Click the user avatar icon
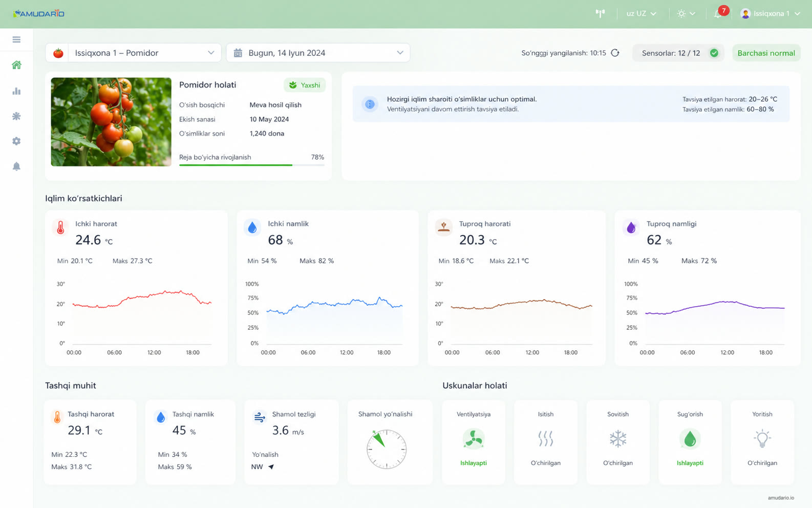 [x=745, y=13]
